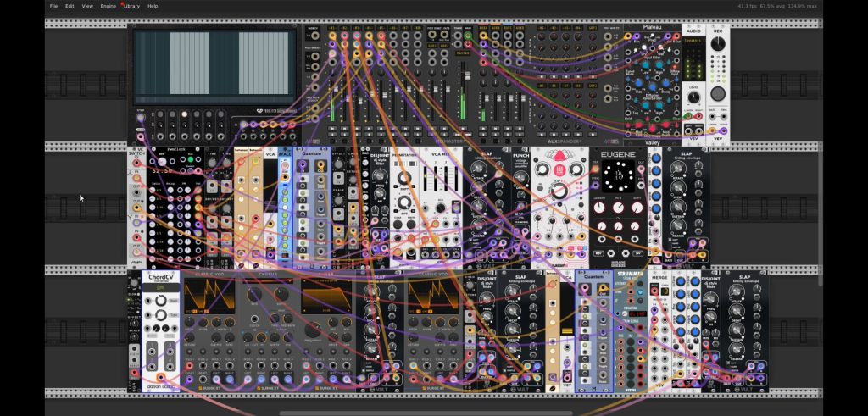Click the large FREQUENCY knob on Surge filter

[313, 330]
